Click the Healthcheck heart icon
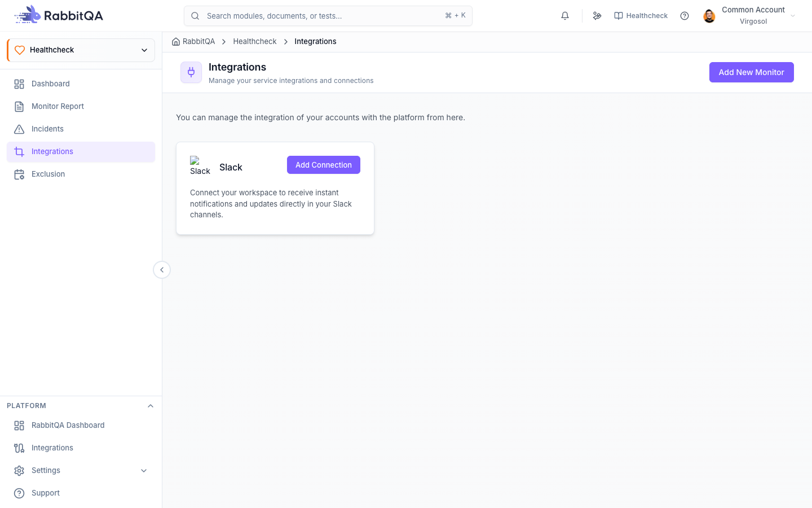Image resolution: width=812 pixels, height=508 pixels. point(20,50)
